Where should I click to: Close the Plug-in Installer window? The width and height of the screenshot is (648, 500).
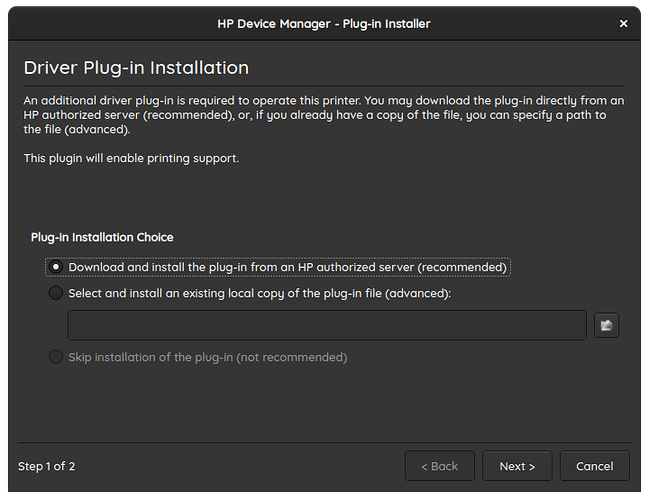click(624, 22)
